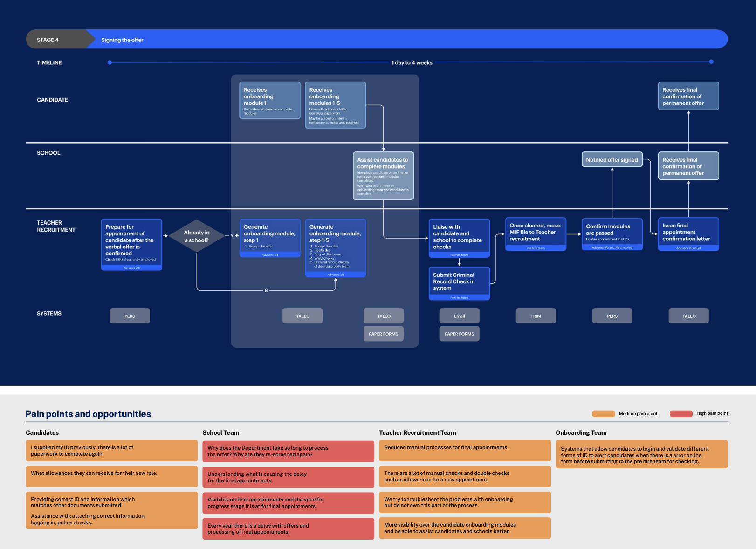Viewport: 756px width, 549px height.
Task: Click the red High pain point swatch
Action: (x=681, y=413)
